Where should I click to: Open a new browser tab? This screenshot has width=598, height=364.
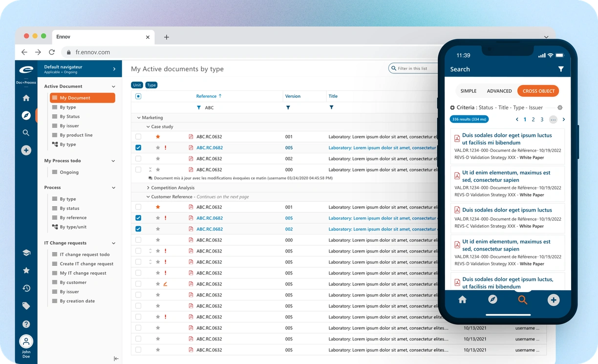pos(167,37)
